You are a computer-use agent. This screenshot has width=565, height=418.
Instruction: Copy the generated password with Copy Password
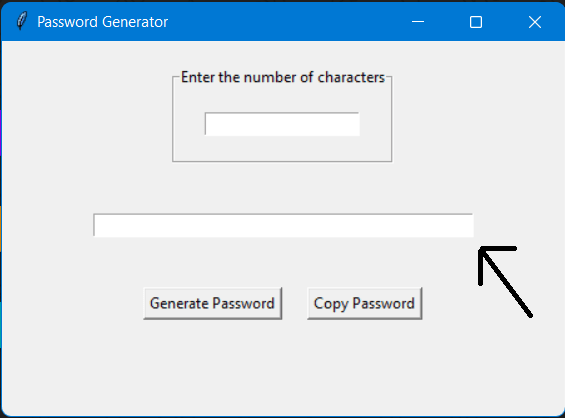(x=364, y=303)
